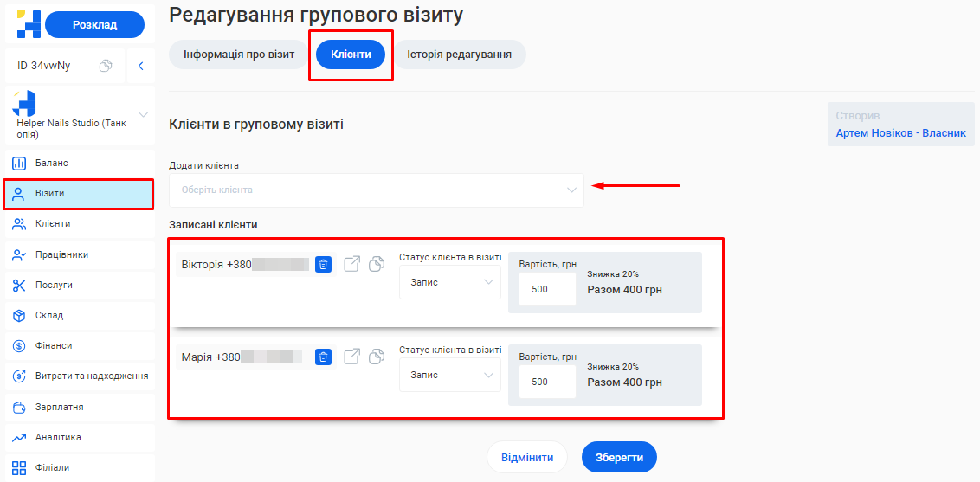Collapse the sidebar with the left chevron
980x482 pixels.
pyautogui.click(x=140, y=66)
